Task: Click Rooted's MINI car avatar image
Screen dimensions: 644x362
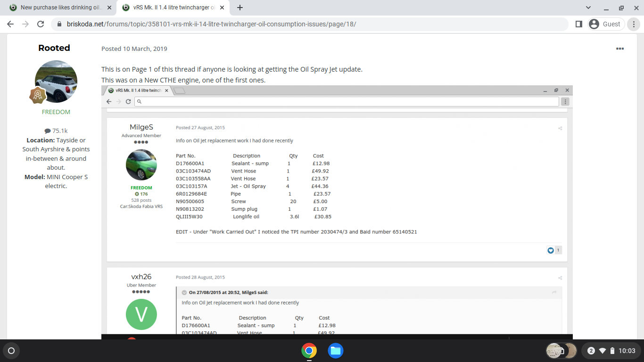Action: point(56,82)
